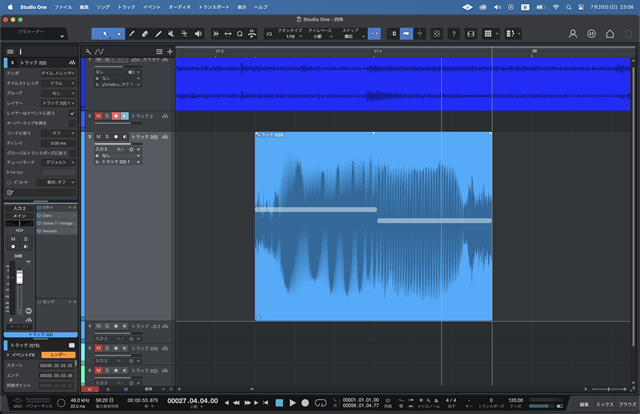
Task: Click the メイン output button in channel
Action: [x=19, y=216]
